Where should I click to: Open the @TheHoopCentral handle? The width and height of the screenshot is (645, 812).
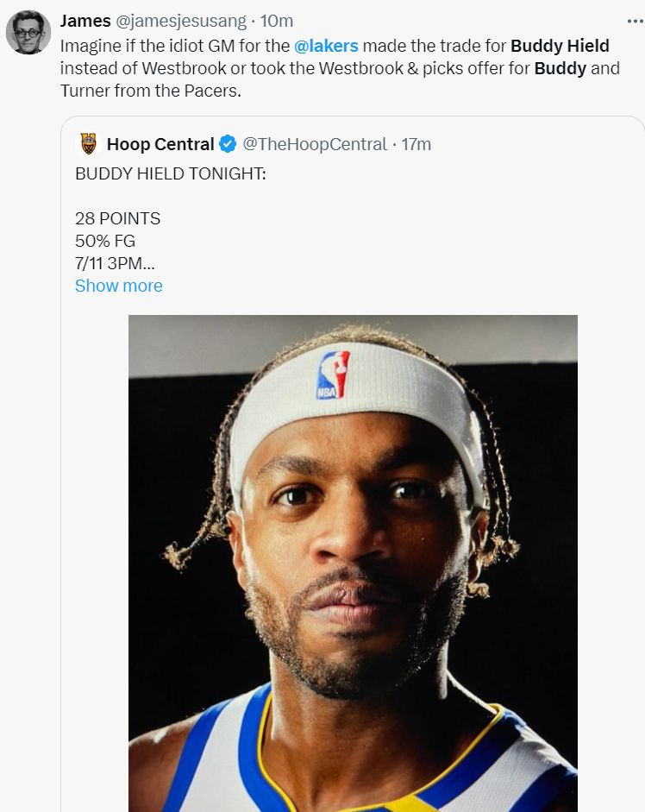(x=314, y=144)
